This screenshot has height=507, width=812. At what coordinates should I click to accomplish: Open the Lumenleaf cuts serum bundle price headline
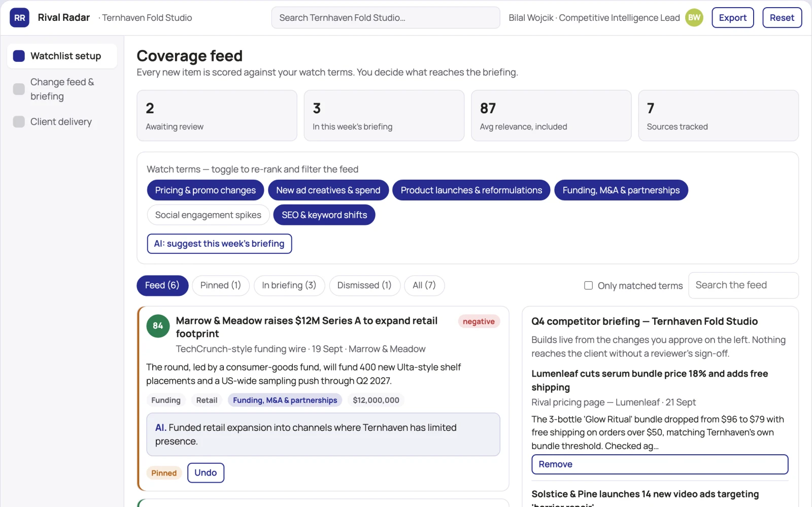pyautogui.click(x=650, y=381)
